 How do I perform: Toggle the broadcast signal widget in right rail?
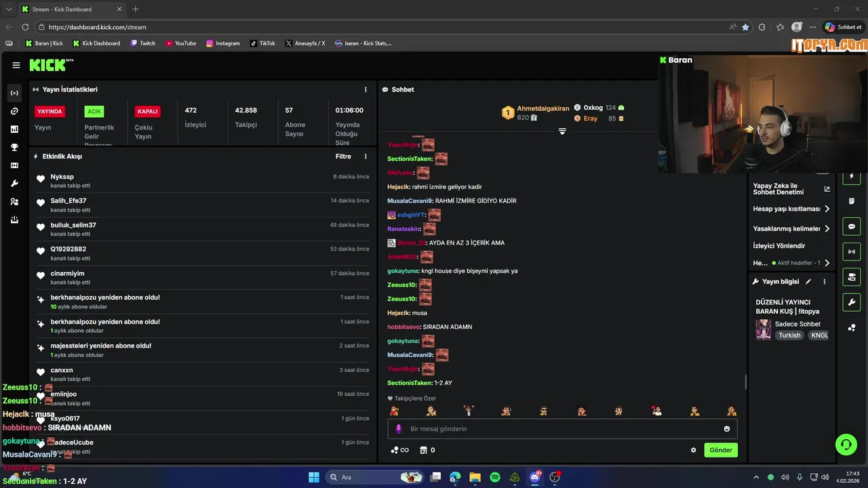click(x=852, y=251)
